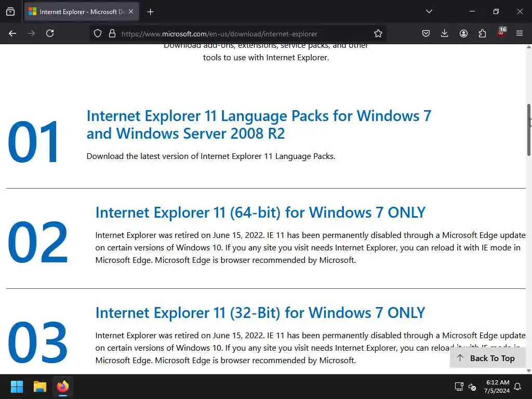Click the scrollbar down arrow
The image size is (532, 399).
point(528,370)
